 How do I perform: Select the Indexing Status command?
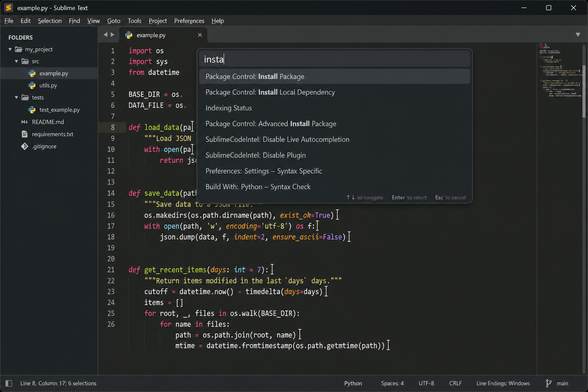point(335,108)
